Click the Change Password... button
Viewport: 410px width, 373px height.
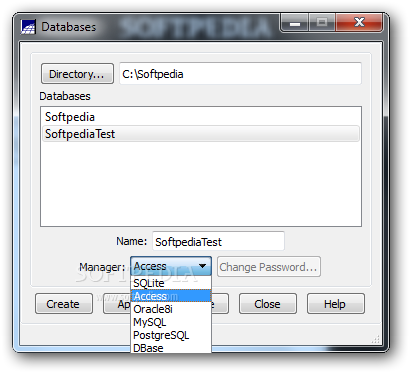tap(269, 267)
